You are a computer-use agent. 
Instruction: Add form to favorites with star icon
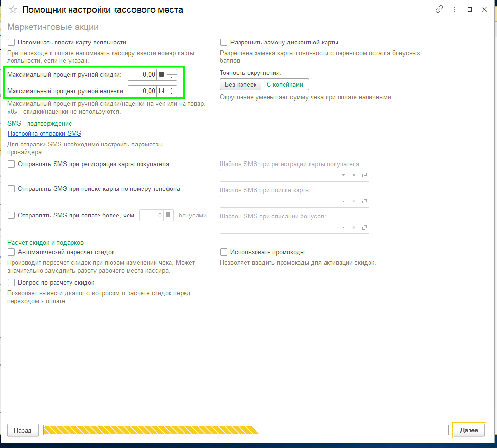[13, 9]
